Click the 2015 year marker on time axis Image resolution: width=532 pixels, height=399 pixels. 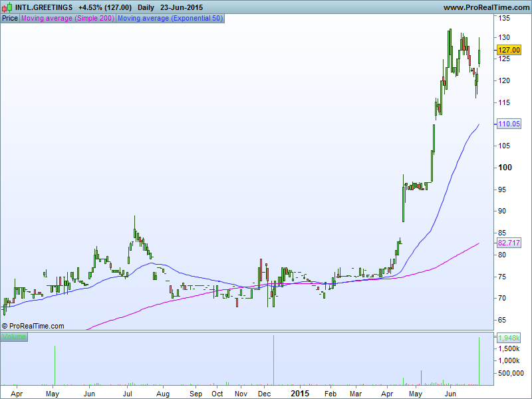300,393
